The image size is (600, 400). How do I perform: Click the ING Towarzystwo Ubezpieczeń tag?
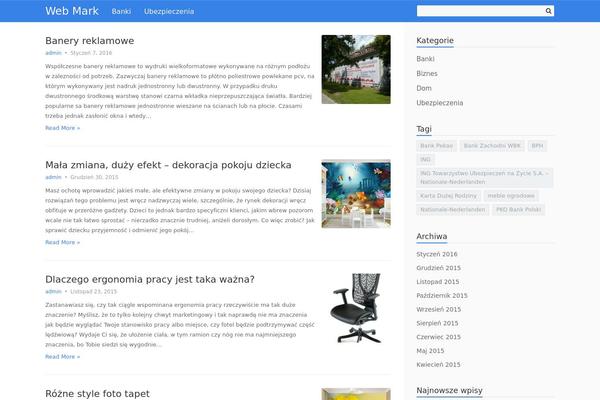coord(484,178)
